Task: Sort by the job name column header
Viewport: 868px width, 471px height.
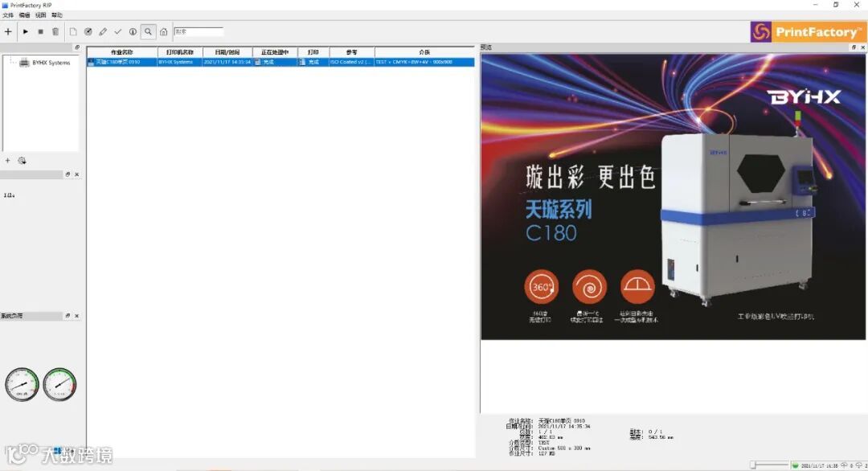Action: click(122, 52)
